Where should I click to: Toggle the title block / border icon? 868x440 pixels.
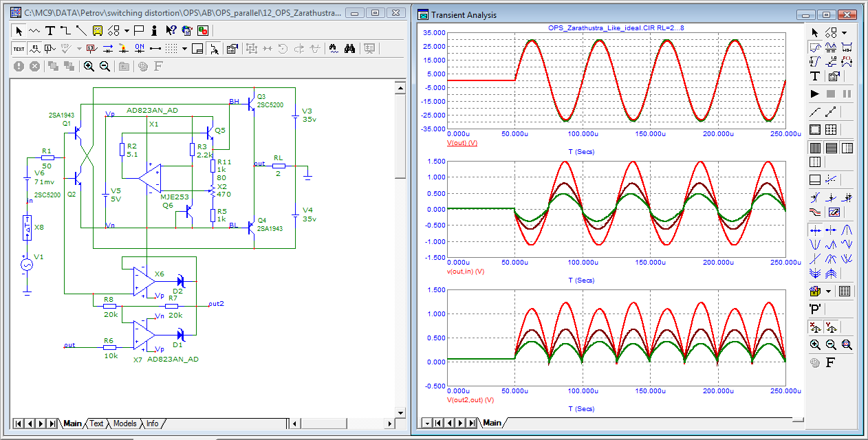click(x=197, y=48)
